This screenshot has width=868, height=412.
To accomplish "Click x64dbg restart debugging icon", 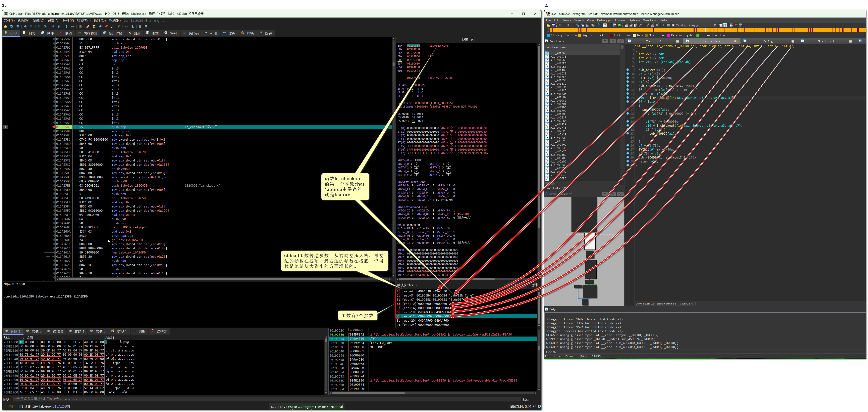I will [x=11, y=27].
